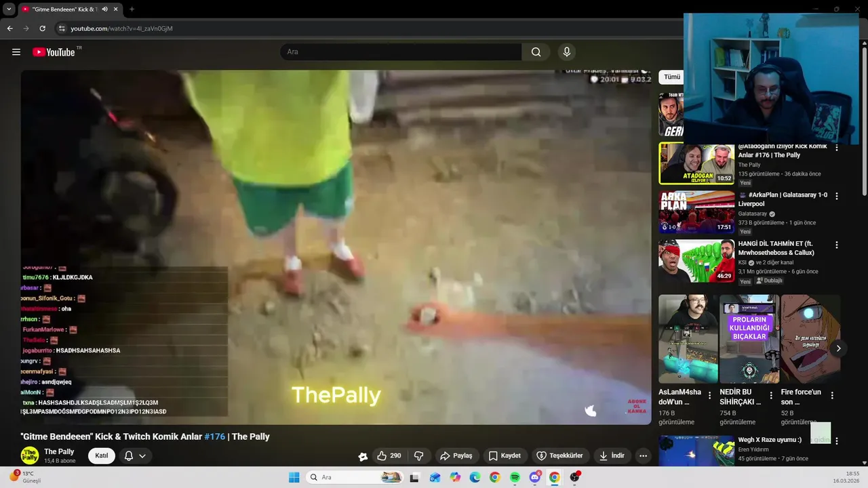
Task: Reload the page using the refresh icon
Action: [x=42, y=28]
